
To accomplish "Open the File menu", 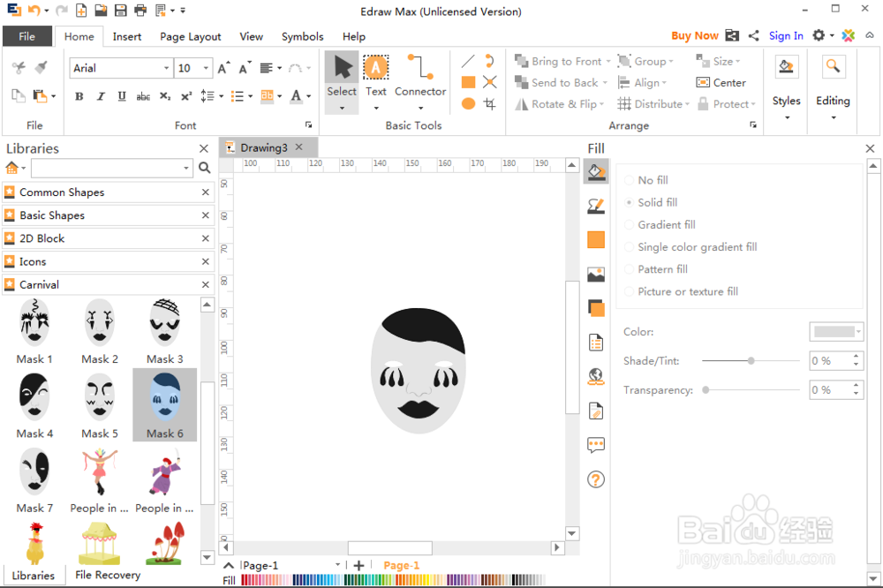I will tap(27, 36).
